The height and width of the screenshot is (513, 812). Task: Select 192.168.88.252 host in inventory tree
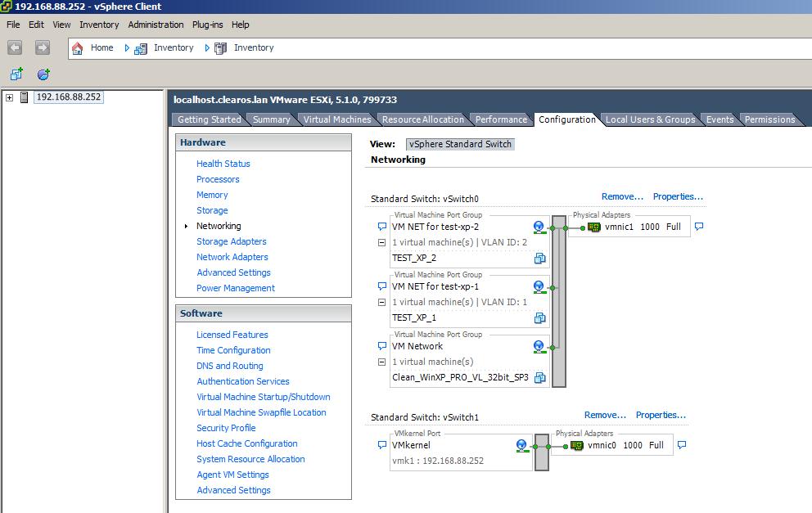pos(69,97)
